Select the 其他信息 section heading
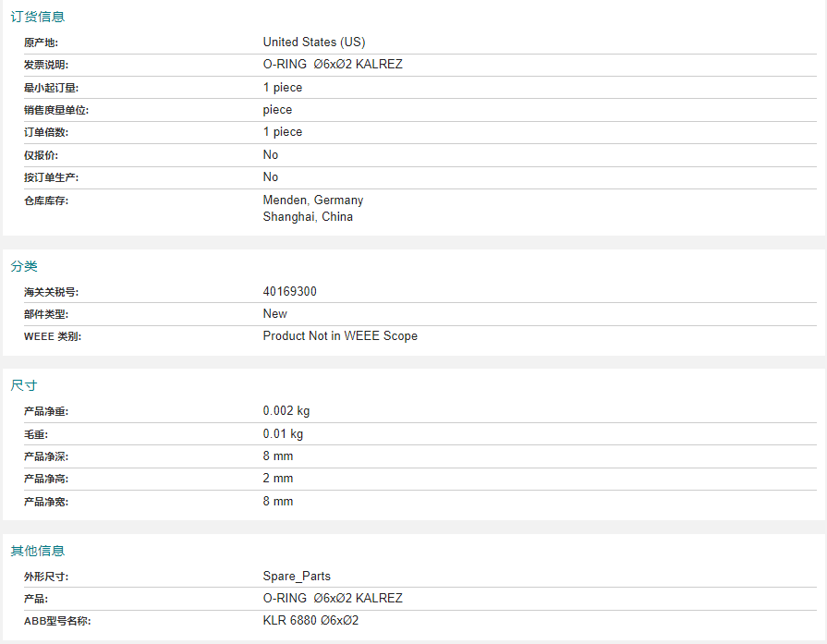827x644 pixels. [x=38, y=552]
